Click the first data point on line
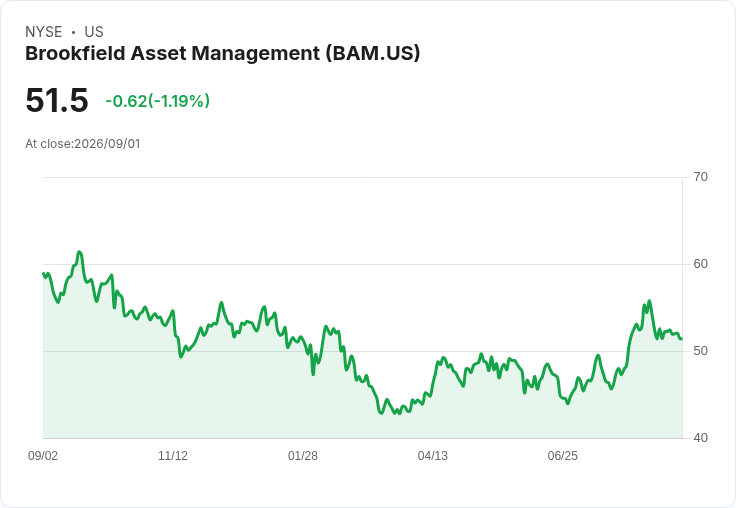Screen dimensions: 736x508 [x=43, y=273]
